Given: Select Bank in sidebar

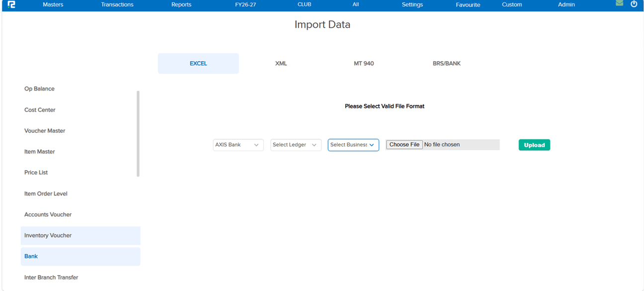Looking at the screenshot, I should pyautogui.click(x=80, y=257).
